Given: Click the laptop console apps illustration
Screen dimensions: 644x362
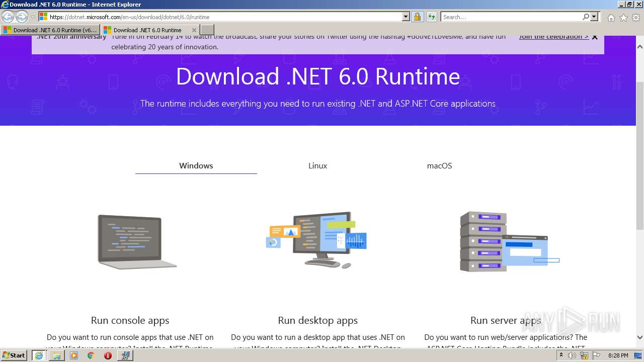Looking at the screenshot, I should pos(137,242).
